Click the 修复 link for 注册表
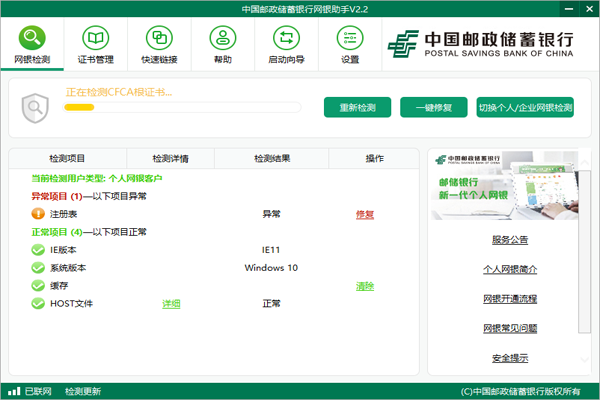600x400 pixels. pos(364,214)
